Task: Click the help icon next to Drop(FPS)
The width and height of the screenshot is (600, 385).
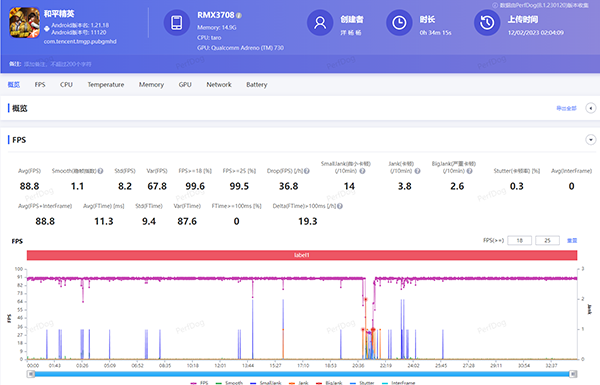Action: (307, 171)
